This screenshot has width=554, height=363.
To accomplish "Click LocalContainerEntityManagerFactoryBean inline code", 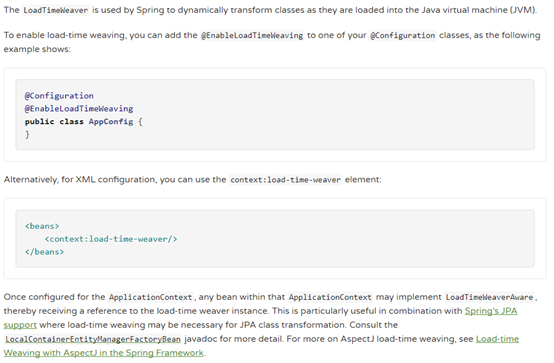I will (93, 339).
